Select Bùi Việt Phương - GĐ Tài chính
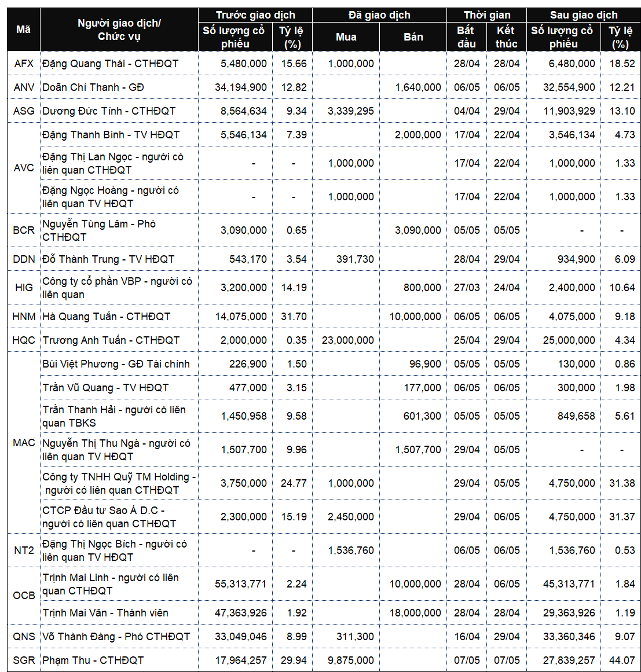 point(116,364)
